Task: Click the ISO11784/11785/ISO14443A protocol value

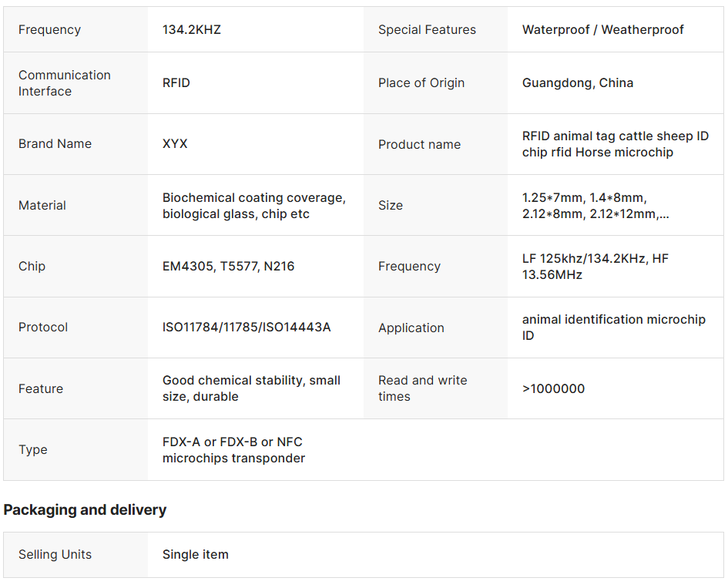Action: pos(247,328)
